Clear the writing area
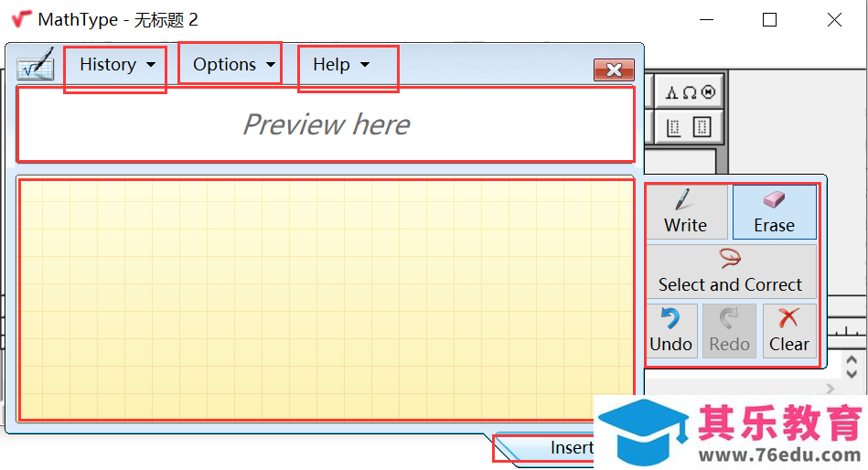This screenshot has height=470, width=868. (788, 330)
